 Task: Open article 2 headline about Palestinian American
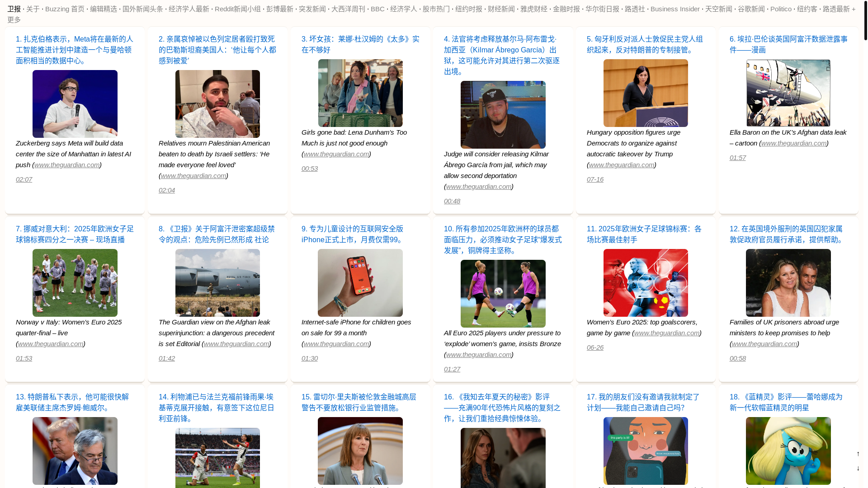tap(217, 50)
